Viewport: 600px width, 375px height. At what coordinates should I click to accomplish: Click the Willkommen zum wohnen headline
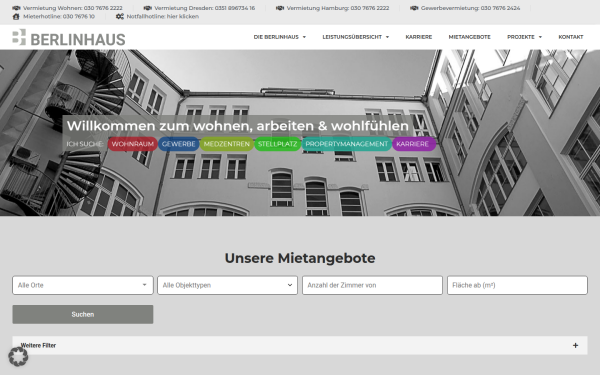(238, 126)
